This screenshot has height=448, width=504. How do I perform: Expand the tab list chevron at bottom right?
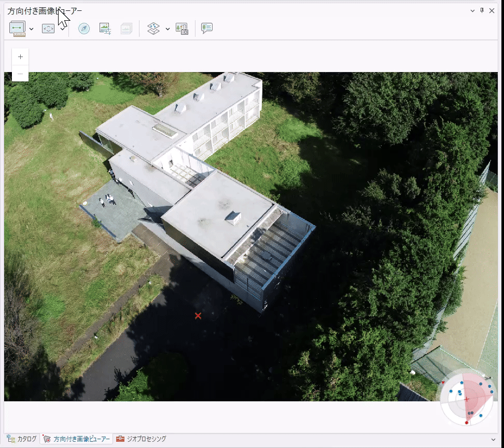493,439
